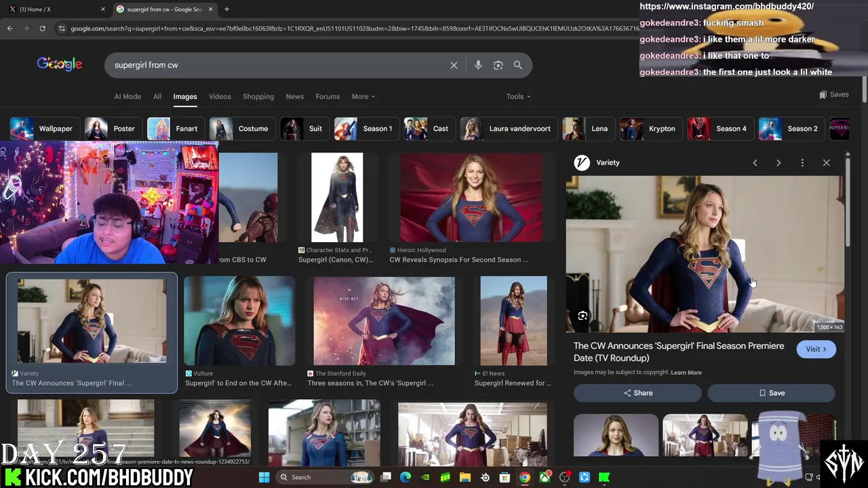This screenshot has width=868, height=488.
Task: Open Windows Start menu
Action: tap(264, 477)
